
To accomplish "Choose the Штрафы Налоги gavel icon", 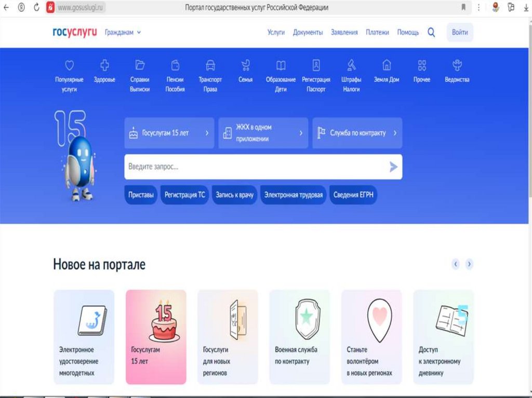I will [351, 65].
